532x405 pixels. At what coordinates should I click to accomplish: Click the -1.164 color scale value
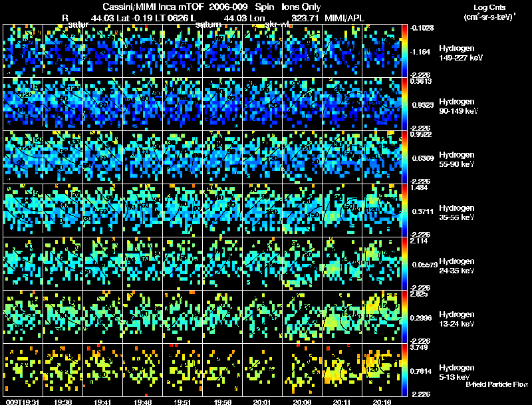tap(420, 52)
